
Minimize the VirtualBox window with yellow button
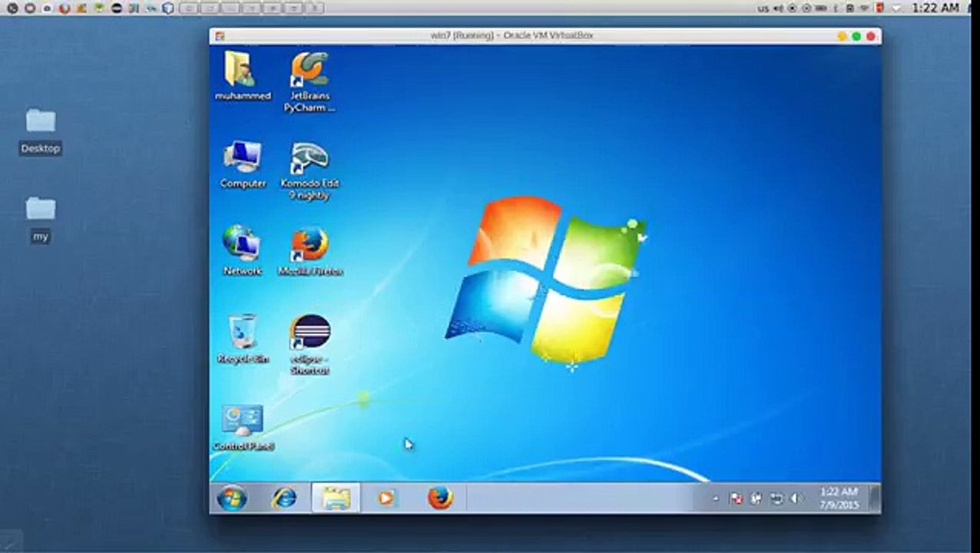(842, 36)
